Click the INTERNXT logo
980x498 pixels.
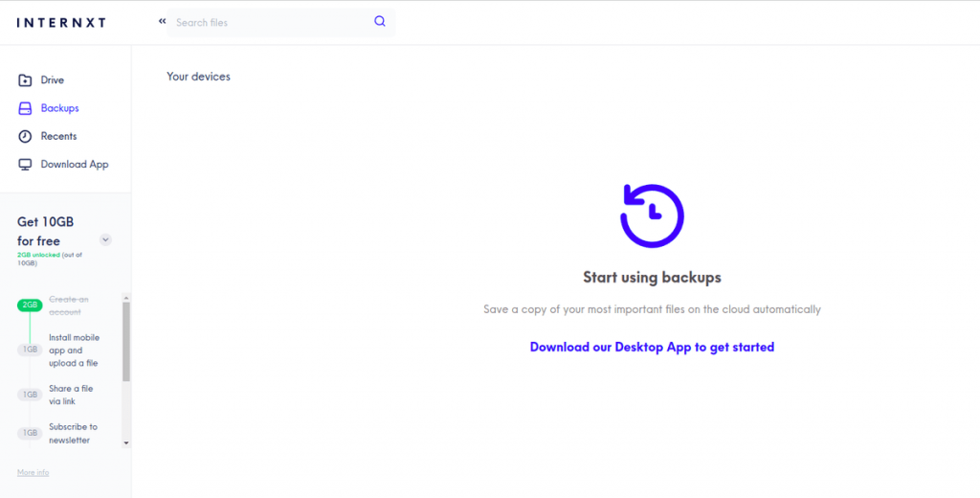pyautogui.click(x=61, y=22)
